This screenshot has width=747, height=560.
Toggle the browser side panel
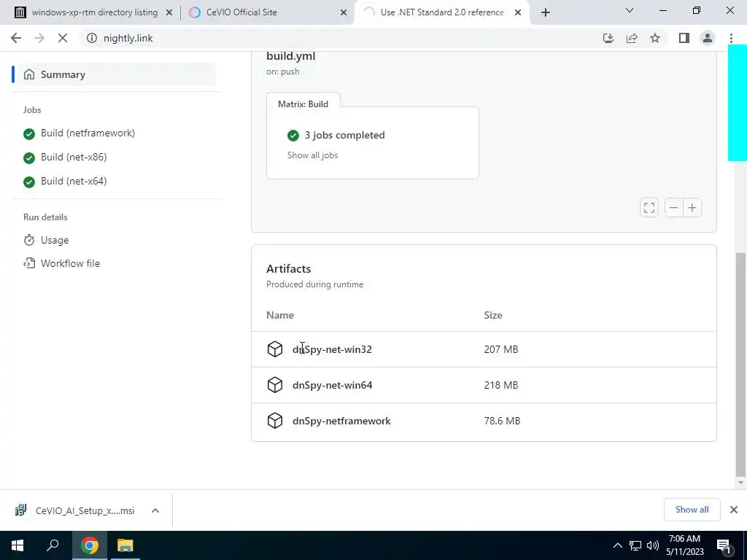click(684, 38)
